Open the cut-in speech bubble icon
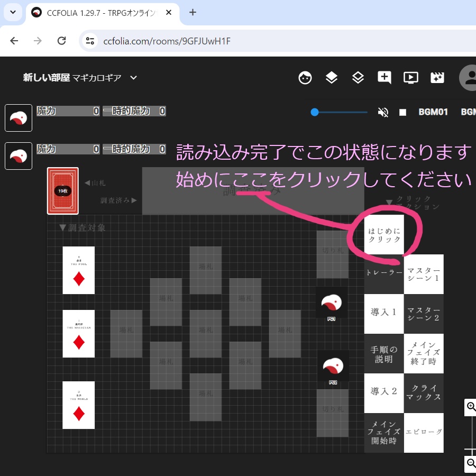The width and height of the screenshot is (476, 476). tap(385, 78)
